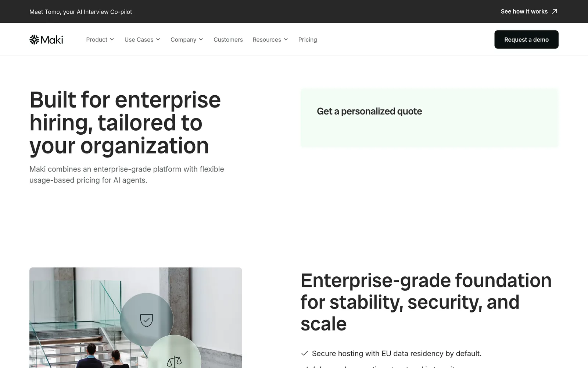Click the Request a demo button
The height and width of the screenshot is (368, 588).
pyautogui.click(x=526, y=39)
